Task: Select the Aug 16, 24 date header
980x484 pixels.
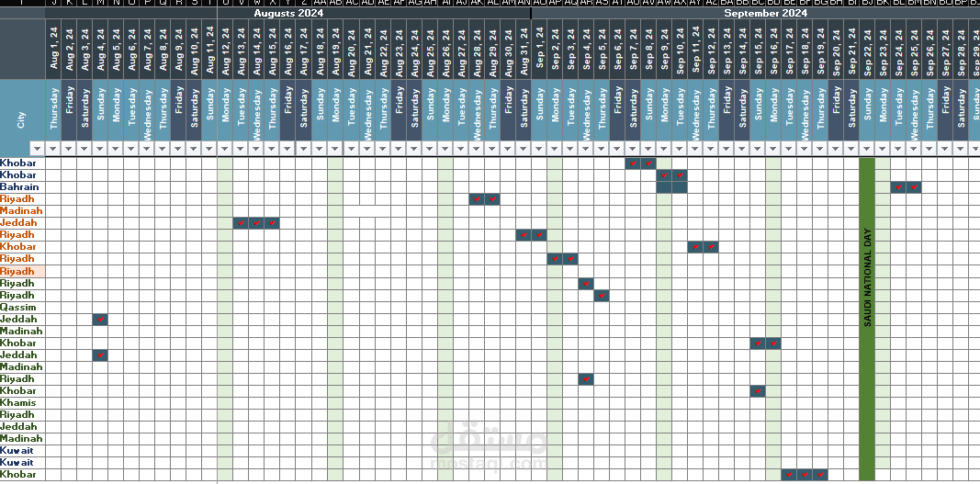Action: click(288, 49)
